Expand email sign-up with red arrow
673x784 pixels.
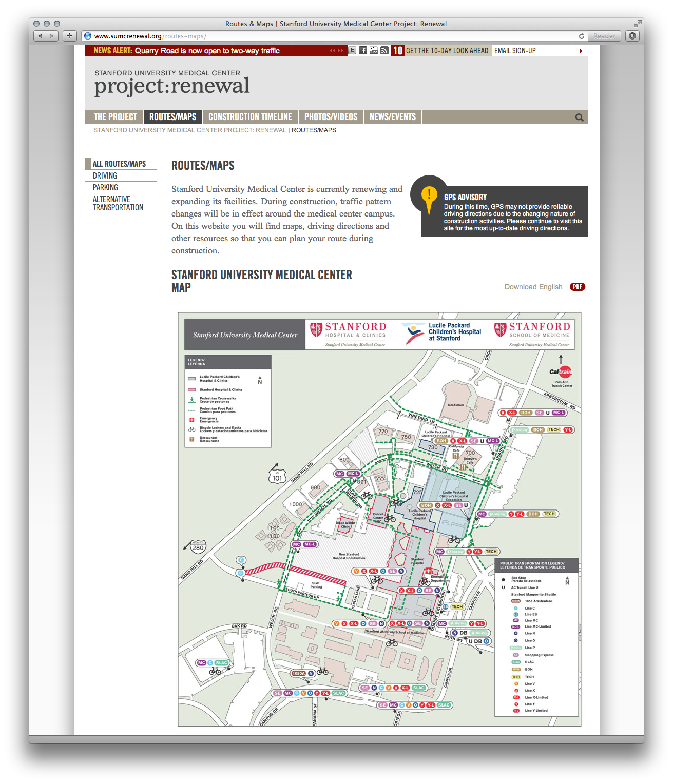pyautogui.click(x=581, y=51)
